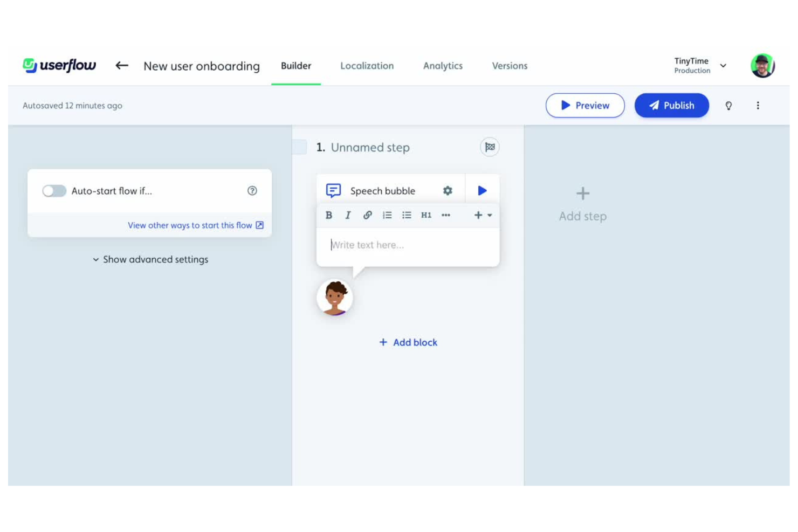Screen dimensions: 798x532
Task: Enable the Auto-start flow toggle
Action: pos(54,190)
